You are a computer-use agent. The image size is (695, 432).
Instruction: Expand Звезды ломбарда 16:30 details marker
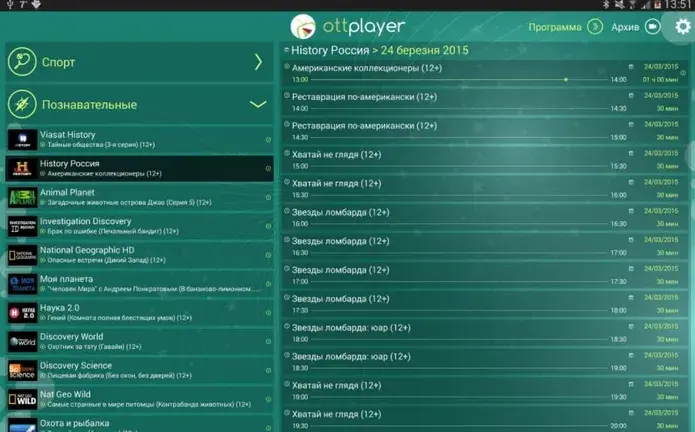tap(287, 240)
